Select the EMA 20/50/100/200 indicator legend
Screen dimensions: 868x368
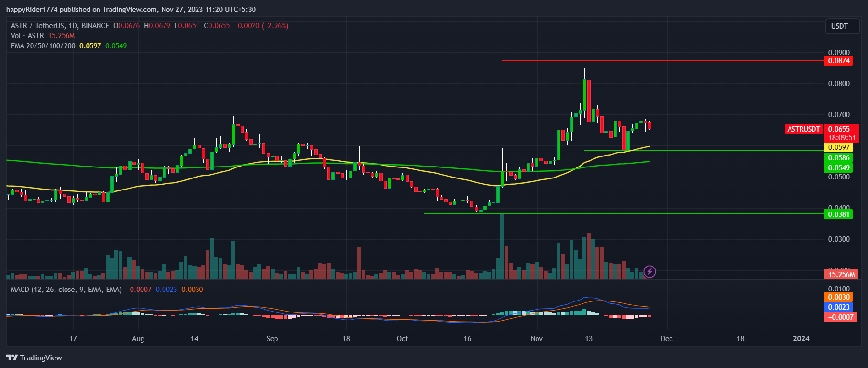(43, 46)
